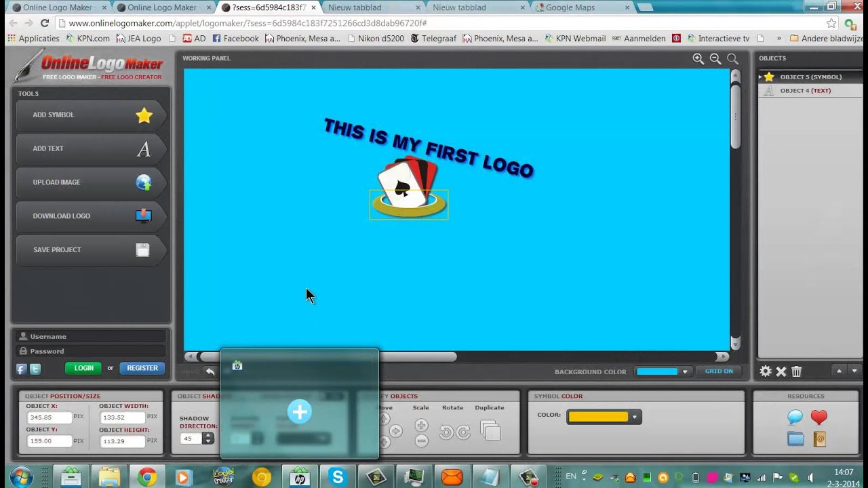868x488 pixels.
Task: Move the object down in layer order
Action: point(854,371)
